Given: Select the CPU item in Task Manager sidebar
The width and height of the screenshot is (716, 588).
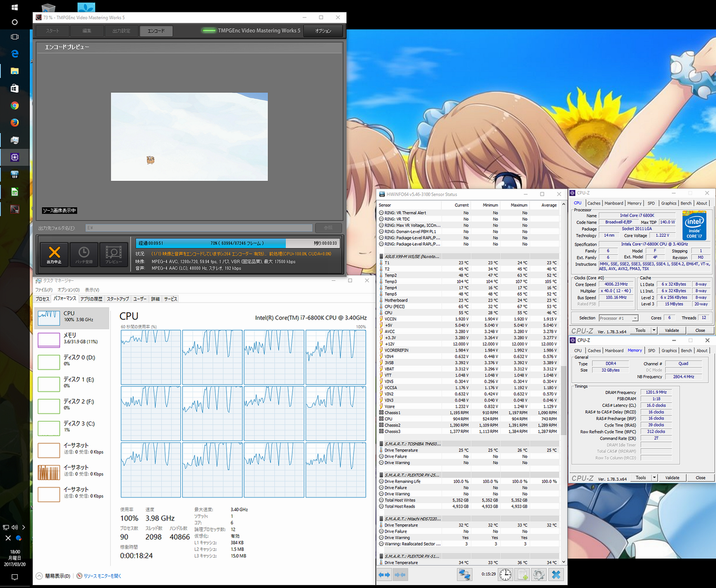Looking at the screenshot, I should coord(72,318).
